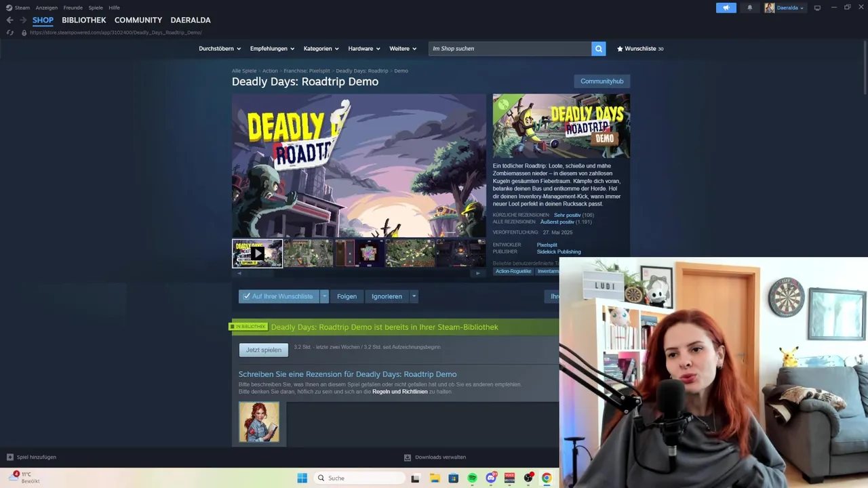Open the notifications bell icon
Image resolution: width=868 pixels, height=488 pixels.
[749, 8]
